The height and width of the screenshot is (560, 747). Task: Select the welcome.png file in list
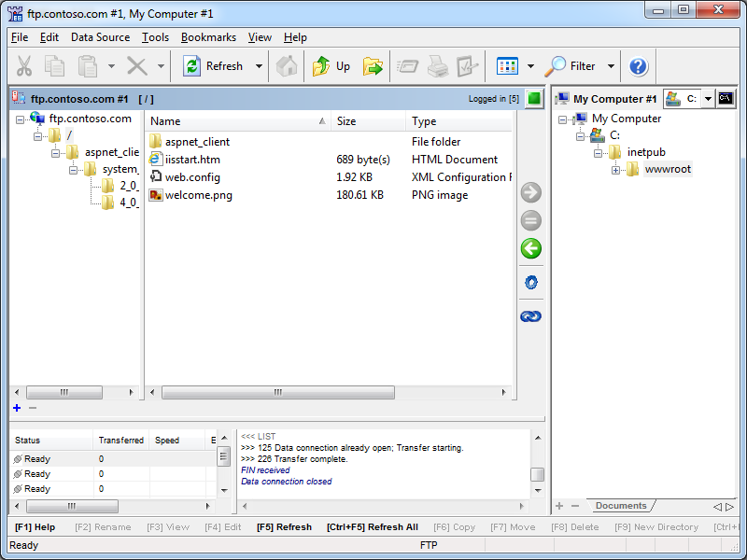[x=198, y=195]
